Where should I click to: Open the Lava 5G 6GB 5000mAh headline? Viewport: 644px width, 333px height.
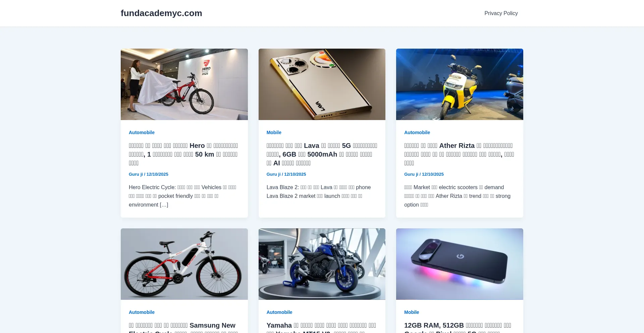pyautogui.click(x=322, y=154)
